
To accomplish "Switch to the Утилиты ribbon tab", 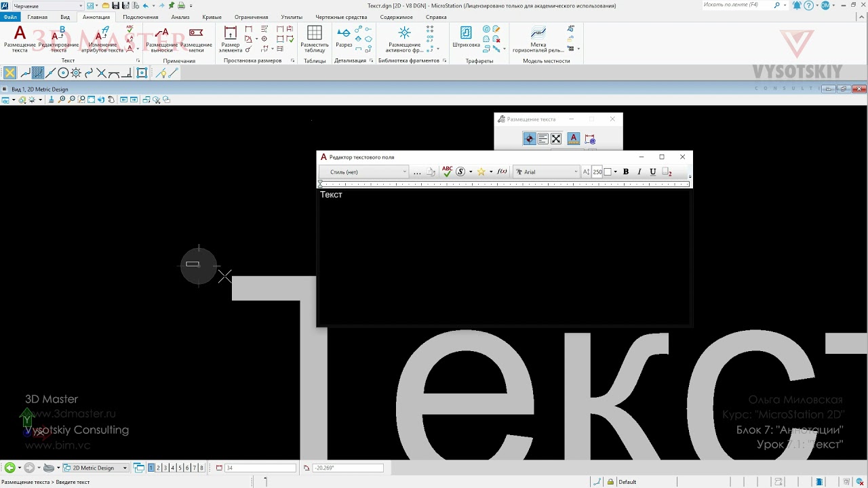I will (292, 17).
